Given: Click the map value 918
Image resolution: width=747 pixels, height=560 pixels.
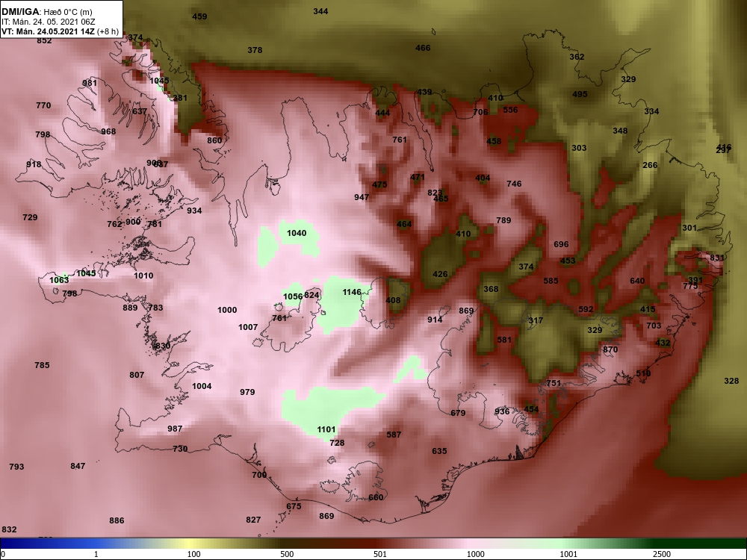Looking at the screenshot, I should pyautogui.click(x=34, y=164).
